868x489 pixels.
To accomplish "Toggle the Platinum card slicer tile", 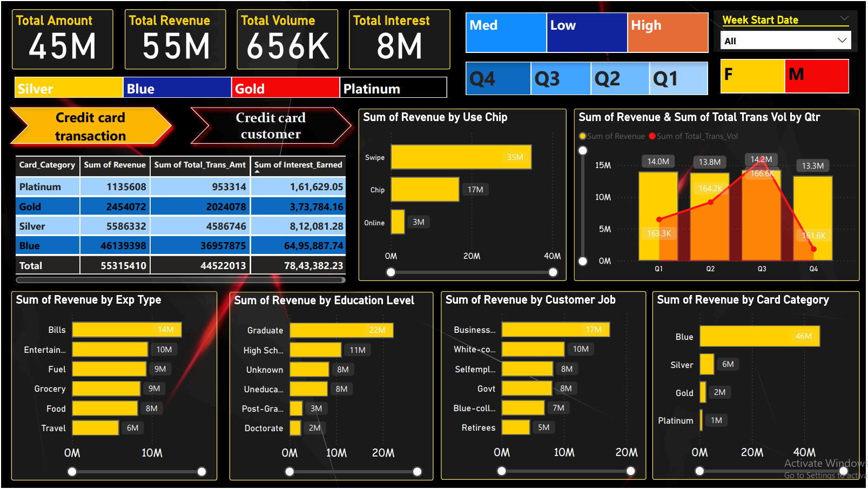I will coord(393,88).
